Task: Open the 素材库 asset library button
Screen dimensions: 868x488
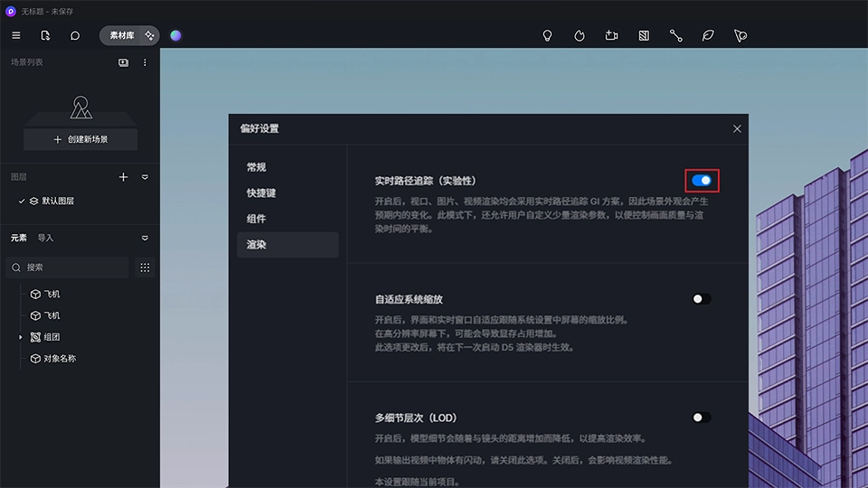Action: [x=122, y=35]
